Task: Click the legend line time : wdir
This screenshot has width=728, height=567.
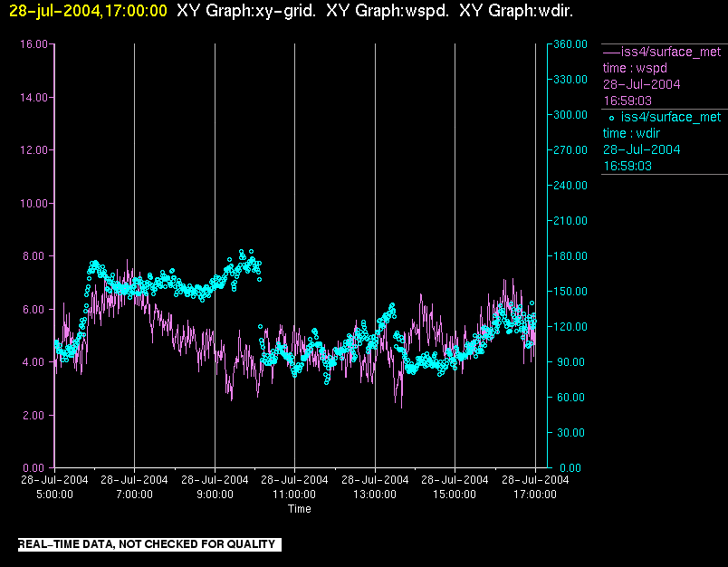Action: [x=631, y=133]
